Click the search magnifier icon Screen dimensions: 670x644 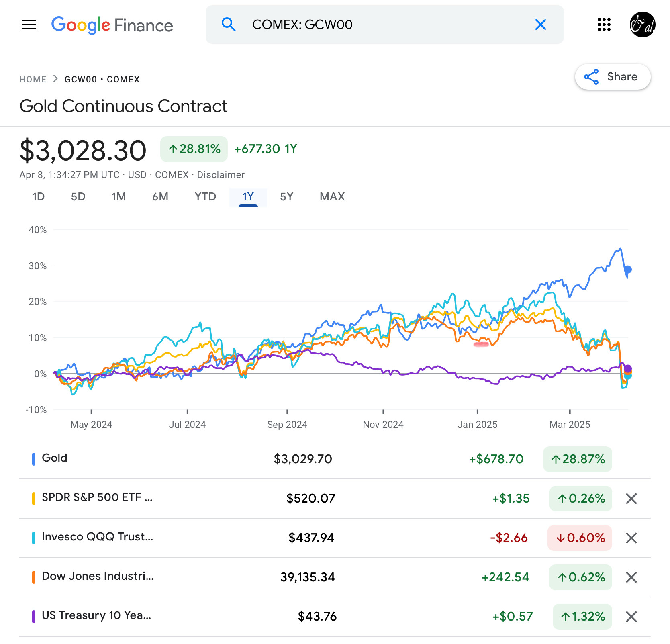229,25
